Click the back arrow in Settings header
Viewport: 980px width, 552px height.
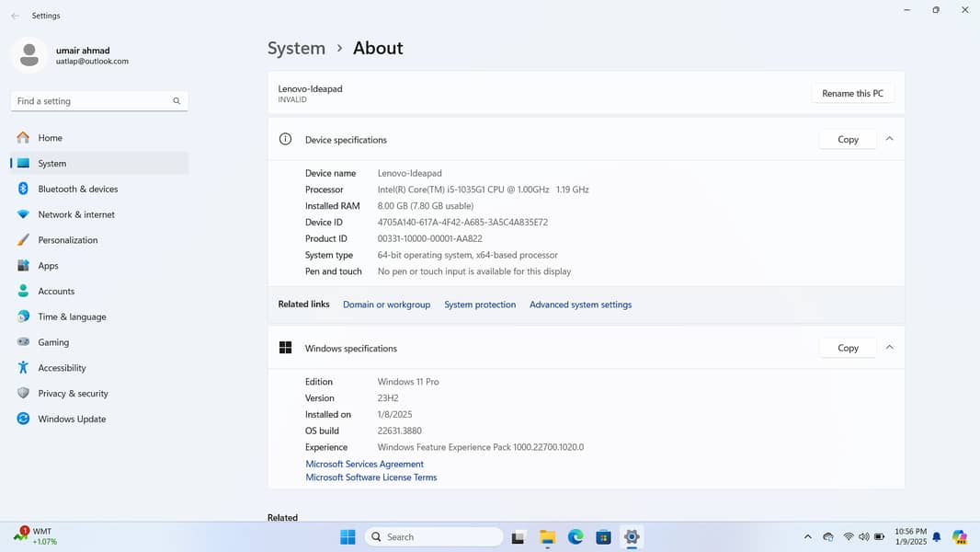15,16
